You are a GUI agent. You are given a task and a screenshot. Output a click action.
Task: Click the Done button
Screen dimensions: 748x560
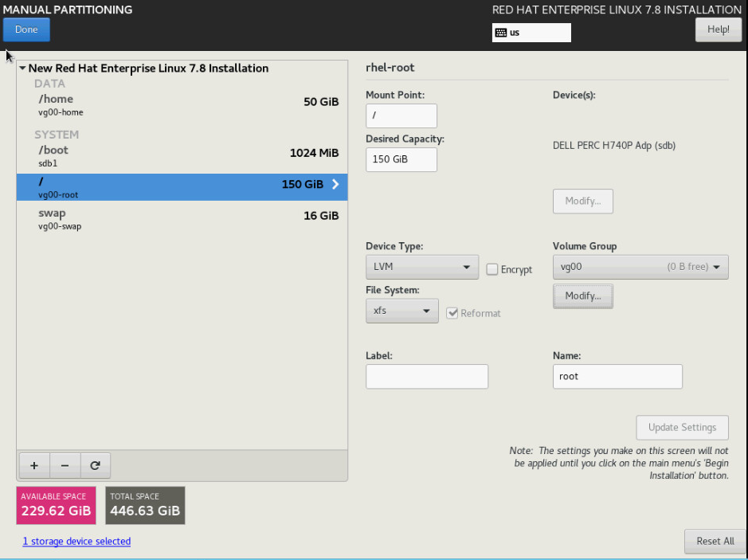pos(26,29)
